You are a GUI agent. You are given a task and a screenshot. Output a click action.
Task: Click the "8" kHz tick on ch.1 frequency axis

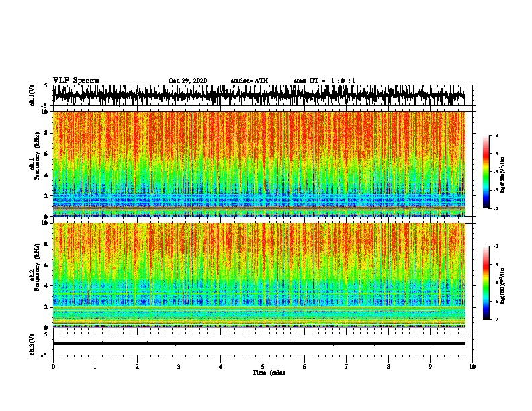pyautogui.click(x=46, y=133)
